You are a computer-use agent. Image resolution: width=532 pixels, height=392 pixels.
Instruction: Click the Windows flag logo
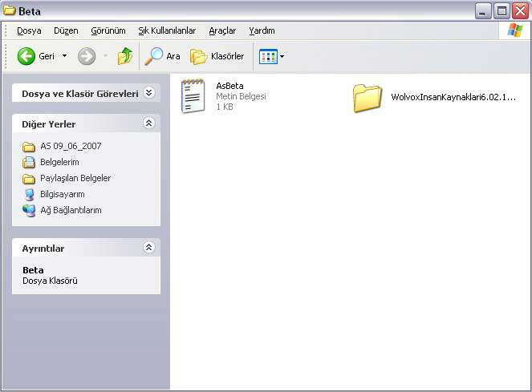[x=515, y=30]
